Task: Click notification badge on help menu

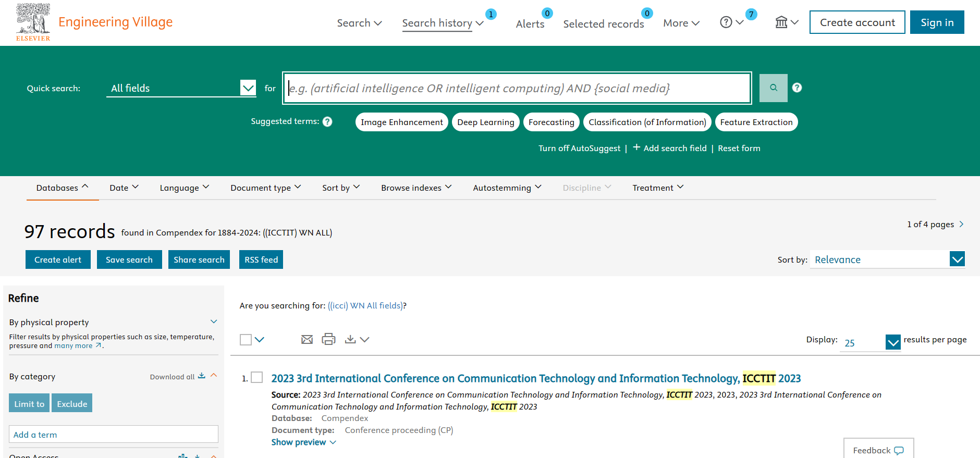Action: [751, 15]
